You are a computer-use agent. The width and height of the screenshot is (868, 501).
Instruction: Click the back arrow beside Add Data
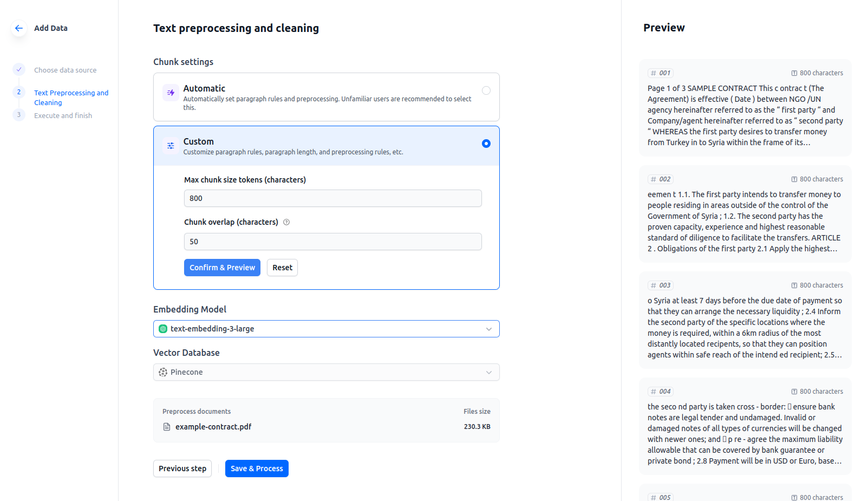pyautogui.click(x=19, y=28)
